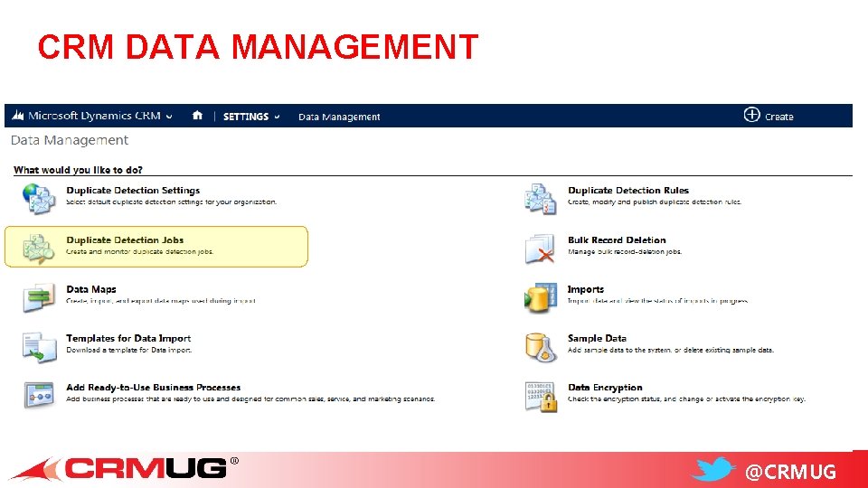Open the Duplicate Detection Jobs icon
The image size is (868, 488).
[39, 248]
